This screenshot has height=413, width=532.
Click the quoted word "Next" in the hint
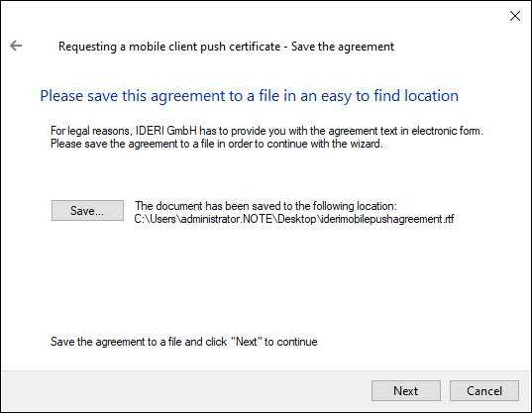(x=247, y=342)
